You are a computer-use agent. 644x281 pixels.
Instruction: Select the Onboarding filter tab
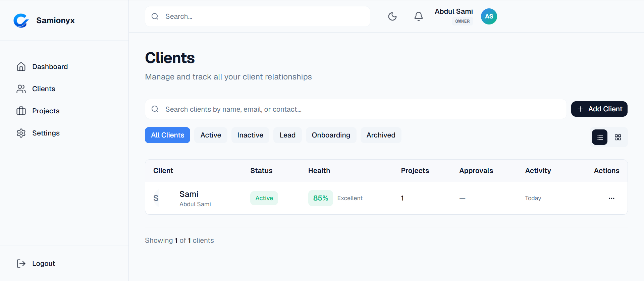(331, 135)
